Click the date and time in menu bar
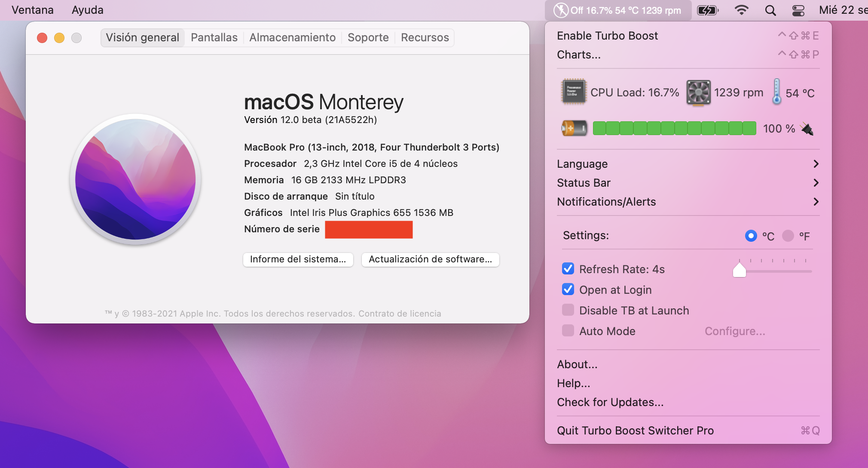Image resolution: width=868 pixels, height=468 pixels. [x=843, y=10]
